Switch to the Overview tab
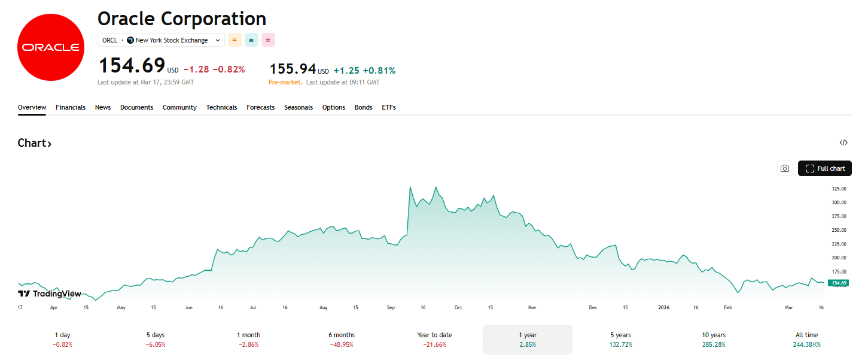 pos(32,108)
